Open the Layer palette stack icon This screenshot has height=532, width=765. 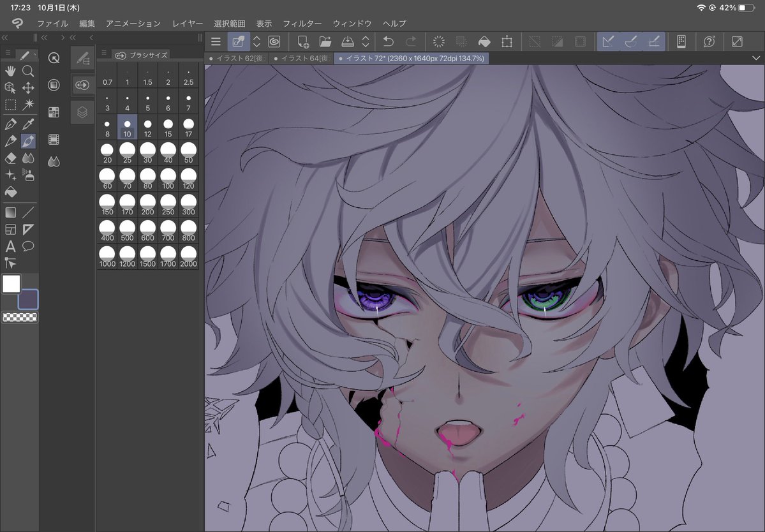click(x=82, y=113)
